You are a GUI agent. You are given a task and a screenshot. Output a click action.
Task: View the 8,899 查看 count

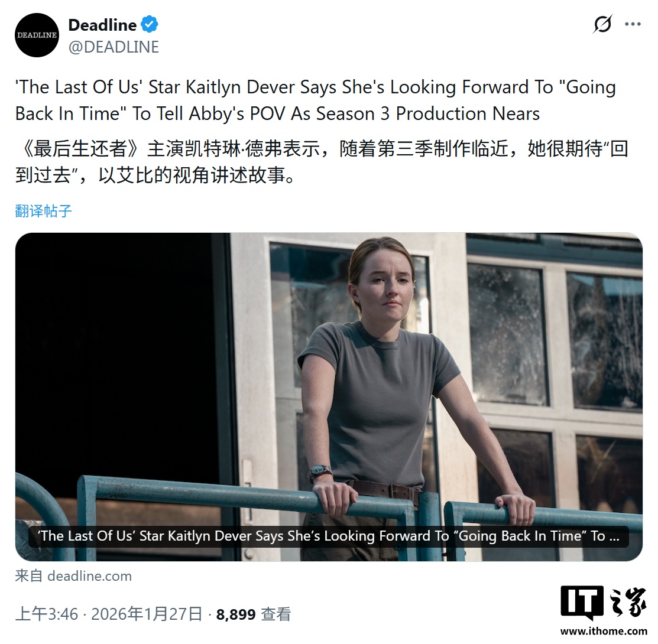(254, 614)
